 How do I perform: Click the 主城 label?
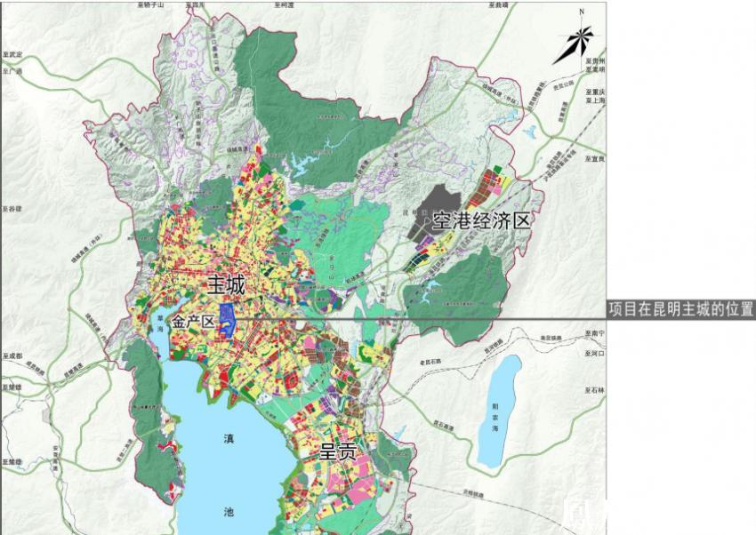226,284
